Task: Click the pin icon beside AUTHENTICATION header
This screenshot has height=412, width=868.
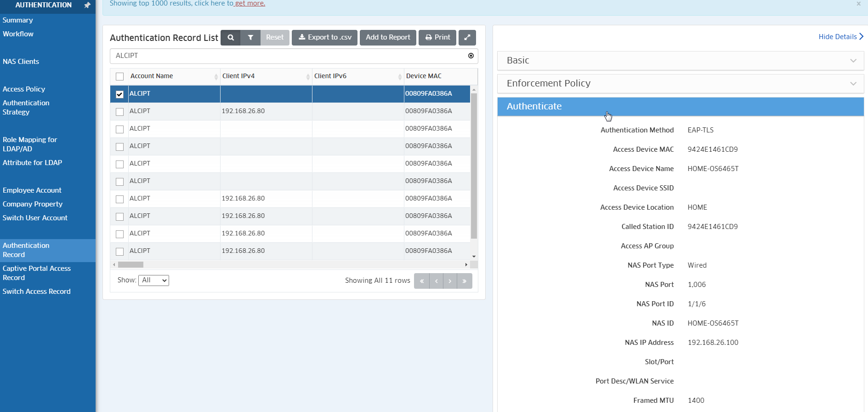Action: tap(87, 5)
